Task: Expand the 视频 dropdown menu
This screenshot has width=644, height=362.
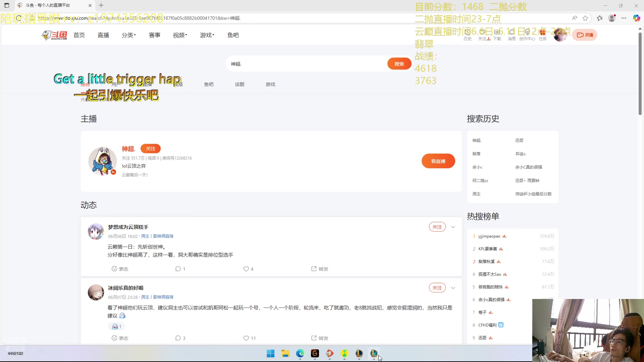Action: pos(180,35)
